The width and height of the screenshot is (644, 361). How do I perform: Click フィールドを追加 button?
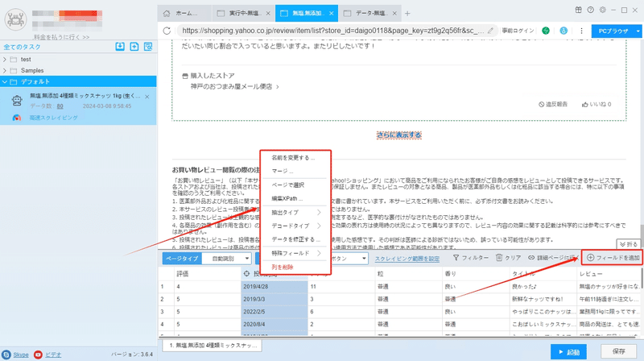tap(613, 258)
